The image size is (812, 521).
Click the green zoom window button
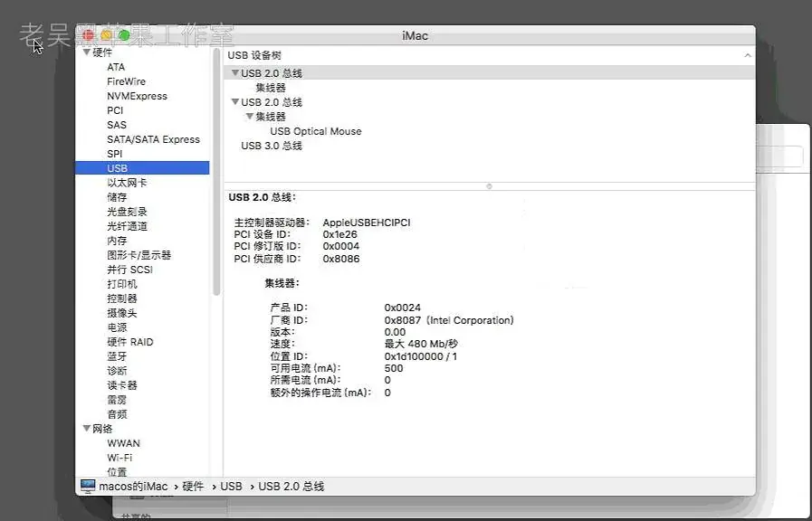(x=124, y=35)
